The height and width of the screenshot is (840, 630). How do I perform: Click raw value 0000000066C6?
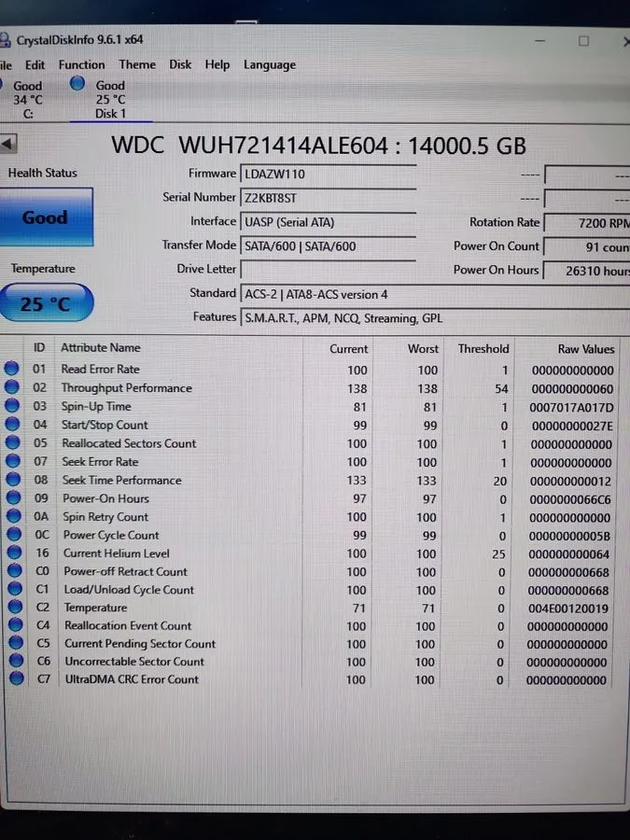tap(570, 500)
